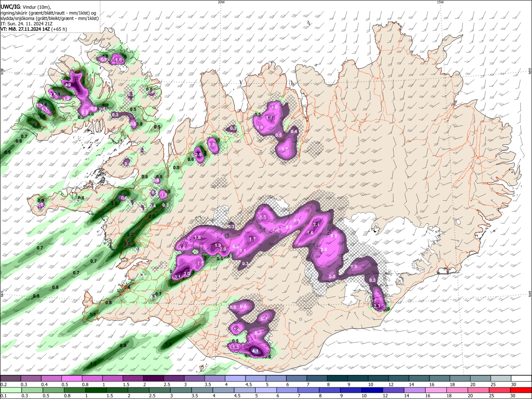Select the '2.1' value in the central highlands

coord(316,224)
